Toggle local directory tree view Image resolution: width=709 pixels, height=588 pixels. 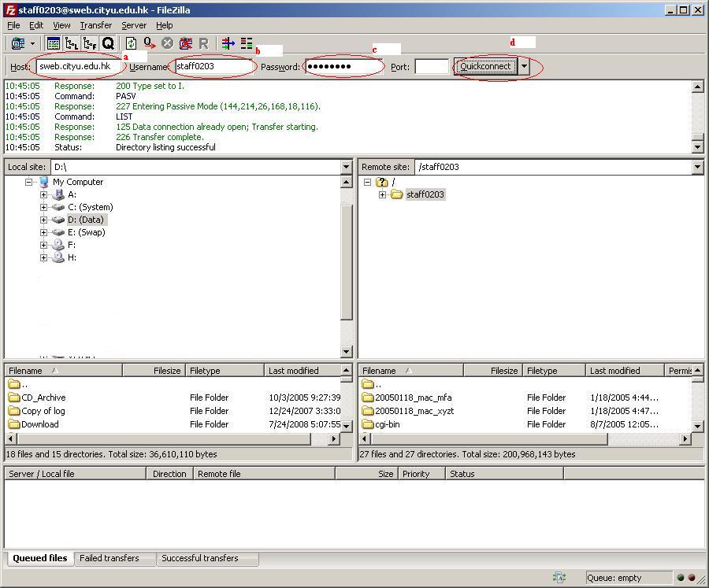tap(72, 44)
